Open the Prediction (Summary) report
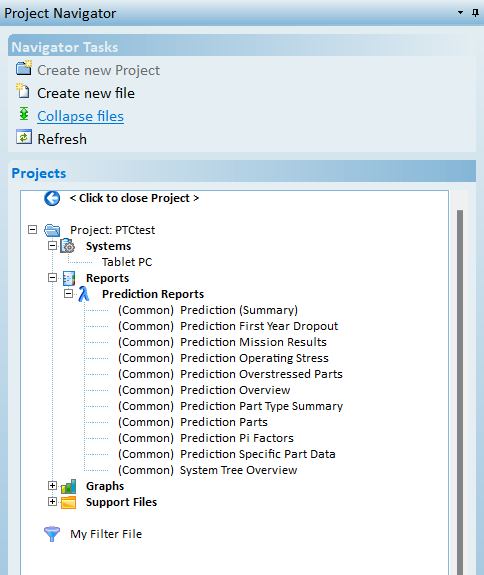 pyautogui.click(x=208, y=310)
